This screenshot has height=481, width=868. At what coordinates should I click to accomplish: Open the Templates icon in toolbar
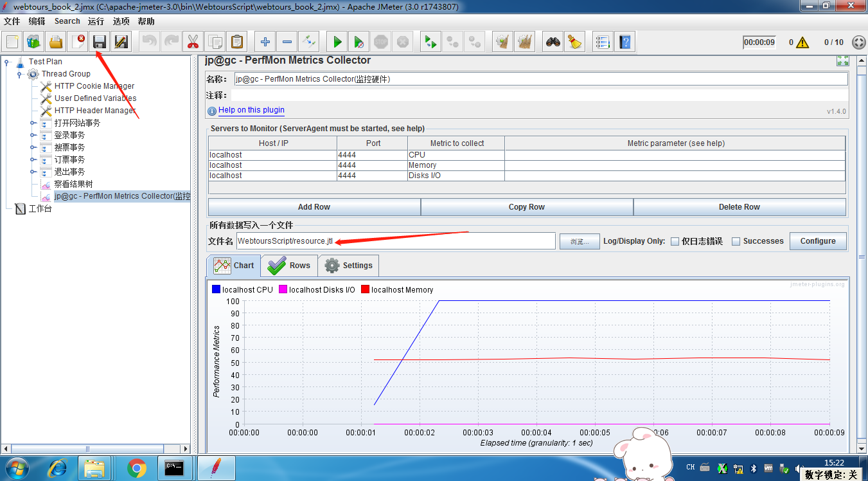34,42
